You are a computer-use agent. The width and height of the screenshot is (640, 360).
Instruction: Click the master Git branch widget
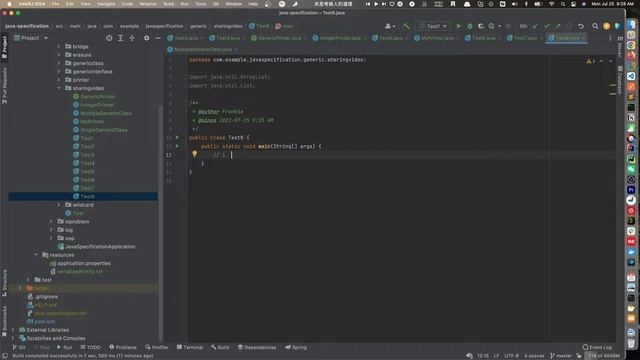[561, 356]
